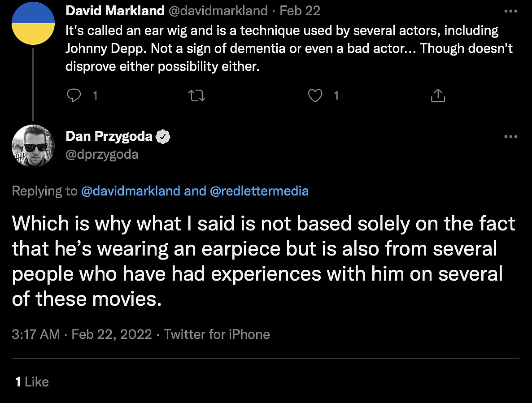Open the @davidmarkland handle in tweet header
532x403 pixels.
[217, 11]
